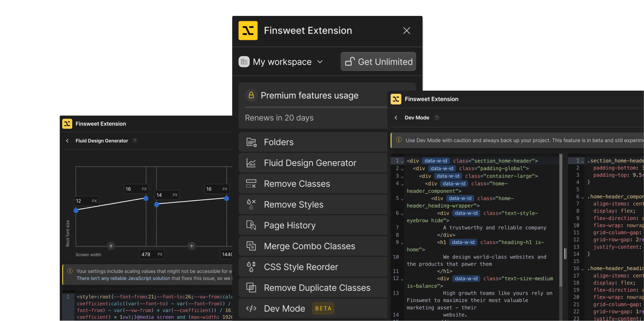The height and width of the screenshot is (321, 644).
Task: Click the Finsweet logo in the main panel header
Action: [x=248, y=30]
